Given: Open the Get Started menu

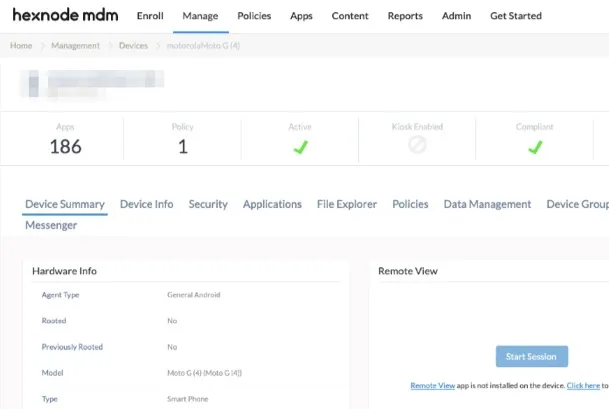Looking at the screenshot, I should tap(516, 16).
